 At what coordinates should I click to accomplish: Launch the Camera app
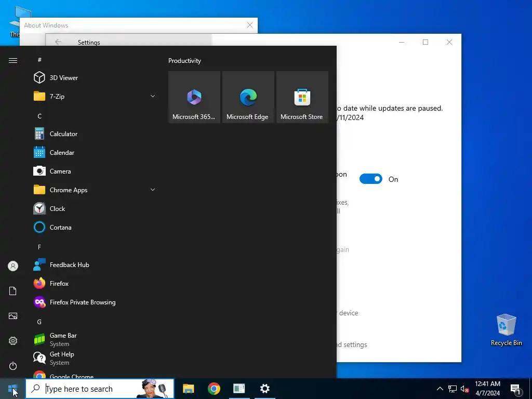(x=95, y=171)
